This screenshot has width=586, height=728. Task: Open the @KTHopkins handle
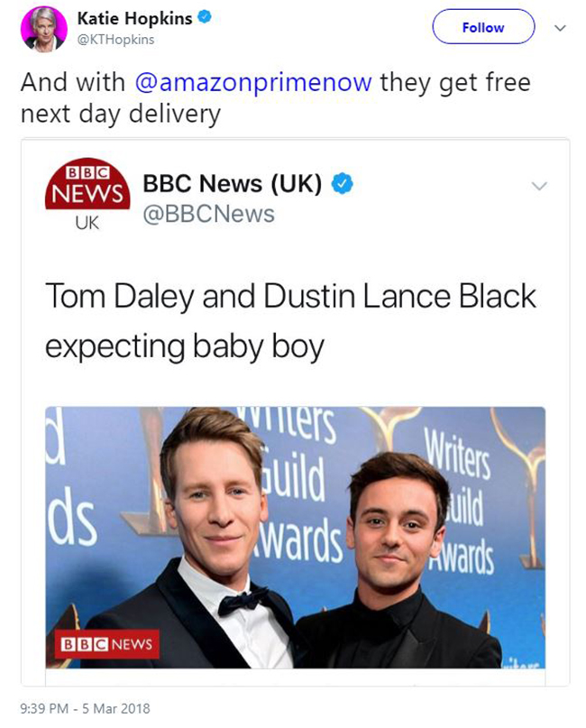tap(115, 40)
